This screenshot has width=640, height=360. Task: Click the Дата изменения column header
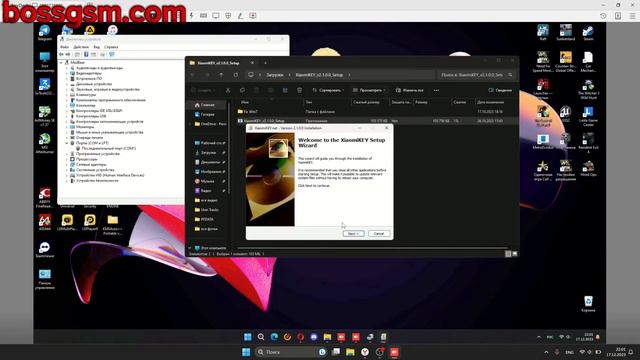[491, 102]
